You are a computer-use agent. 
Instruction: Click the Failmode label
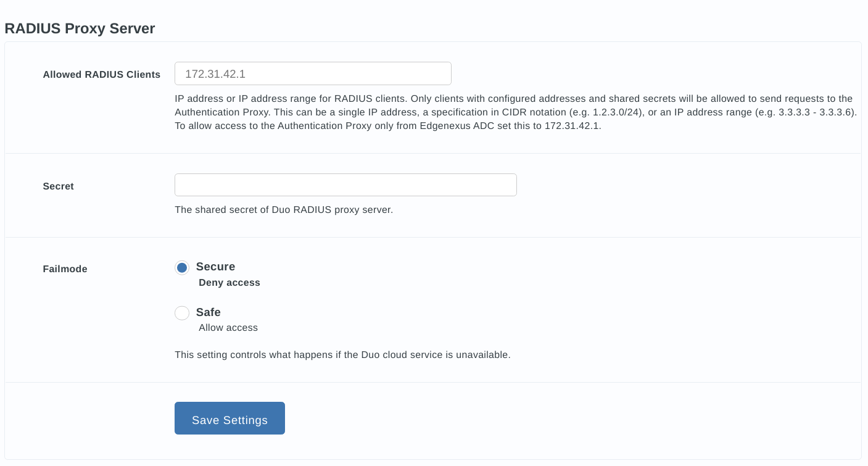[x=65, y=269]
